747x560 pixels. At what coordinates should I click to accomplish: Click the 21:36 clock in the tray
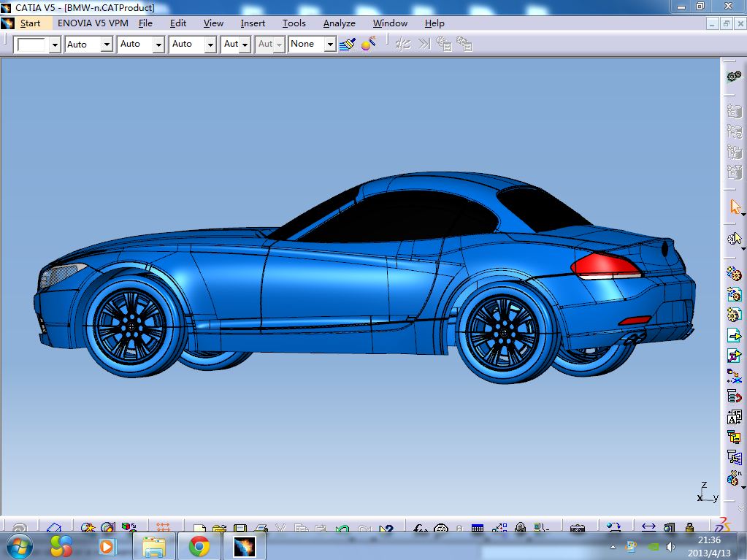click(x=709, y=540)
